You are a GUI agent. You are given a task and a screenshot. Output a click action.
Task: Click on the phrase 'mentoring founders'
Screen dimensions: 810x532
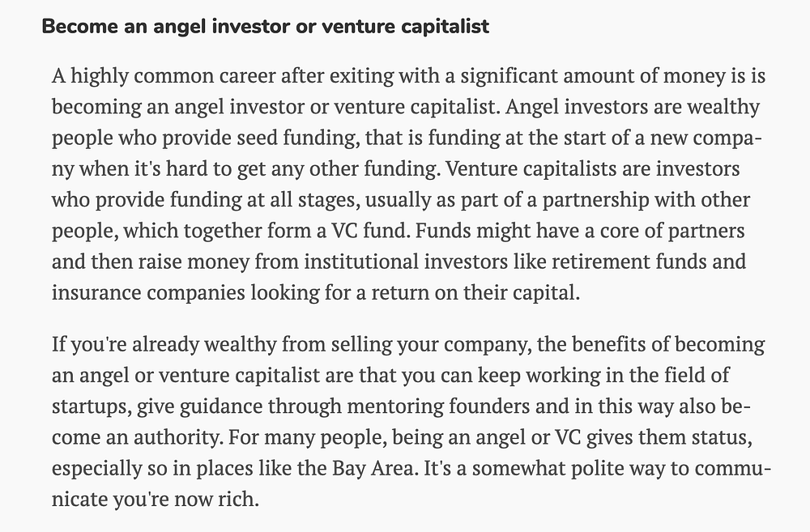(438, 406)
